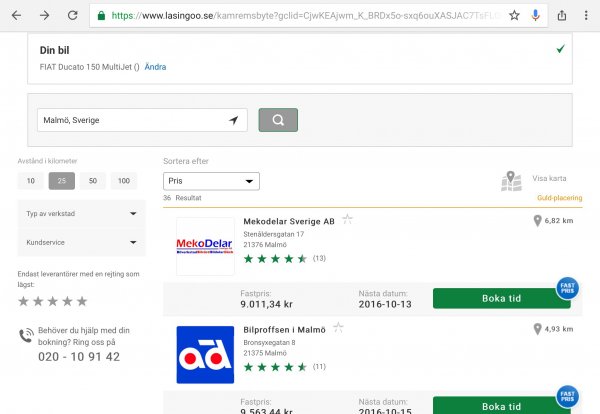Click the browser back arrow
Image resolution: width=600 pixels, height=414 pixels.
point(15,16)
